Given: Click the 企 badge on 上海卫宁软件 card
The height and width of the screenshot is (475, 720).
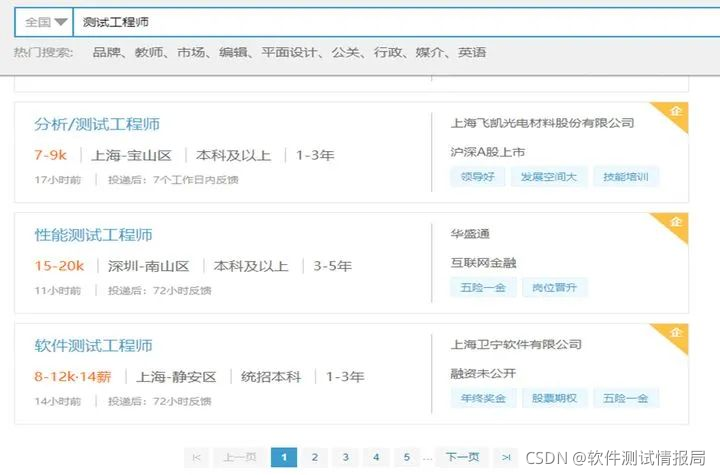Looking at the screenshot, I should 676,333.
